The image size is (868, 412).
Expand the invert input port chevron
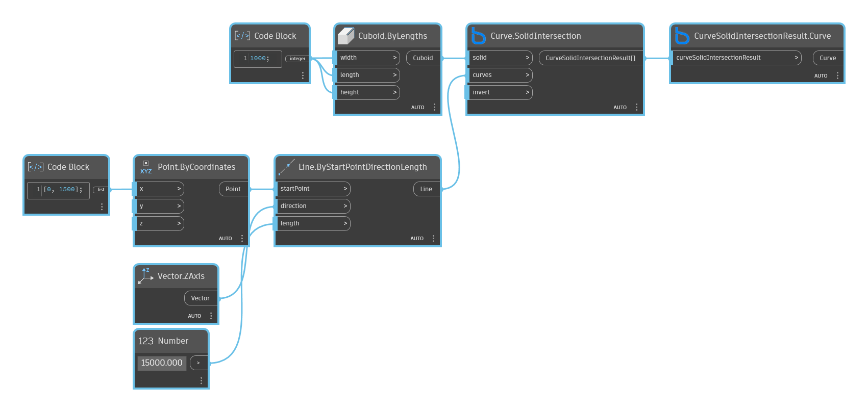click(x=527, y=92)
